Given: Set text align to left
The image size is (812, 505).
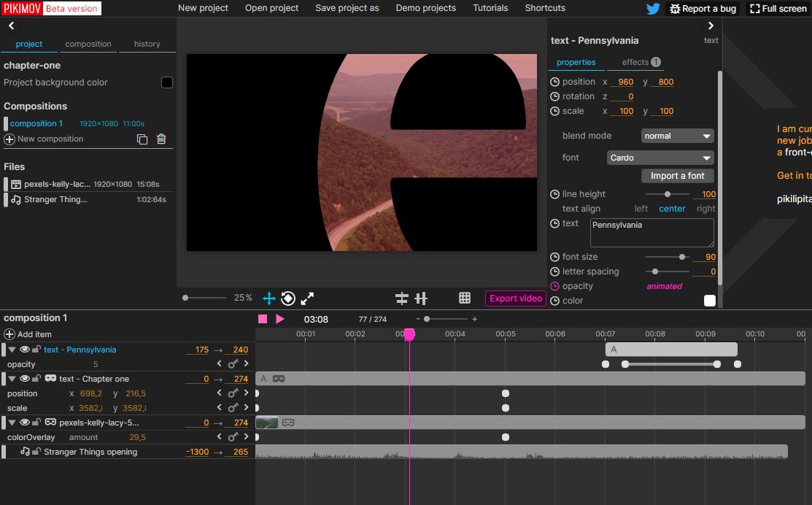Looking at the screenshot, I should tap(641, 209).
